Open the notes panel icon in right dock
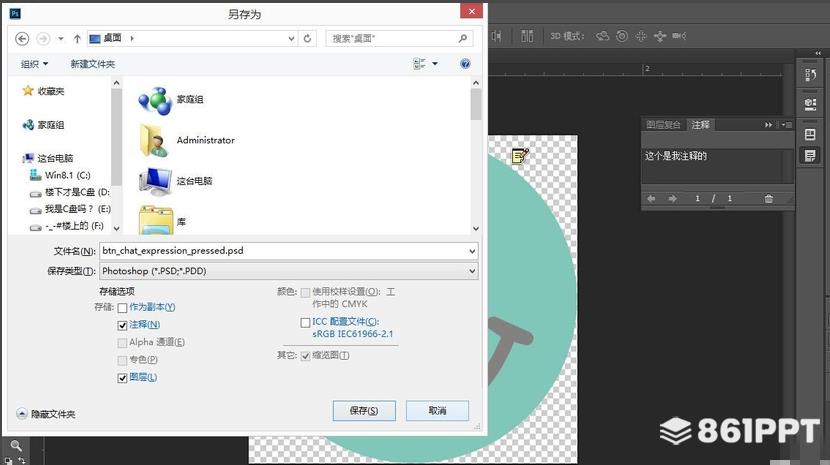Screen dimensions: 830x465 tap(810, 156)
